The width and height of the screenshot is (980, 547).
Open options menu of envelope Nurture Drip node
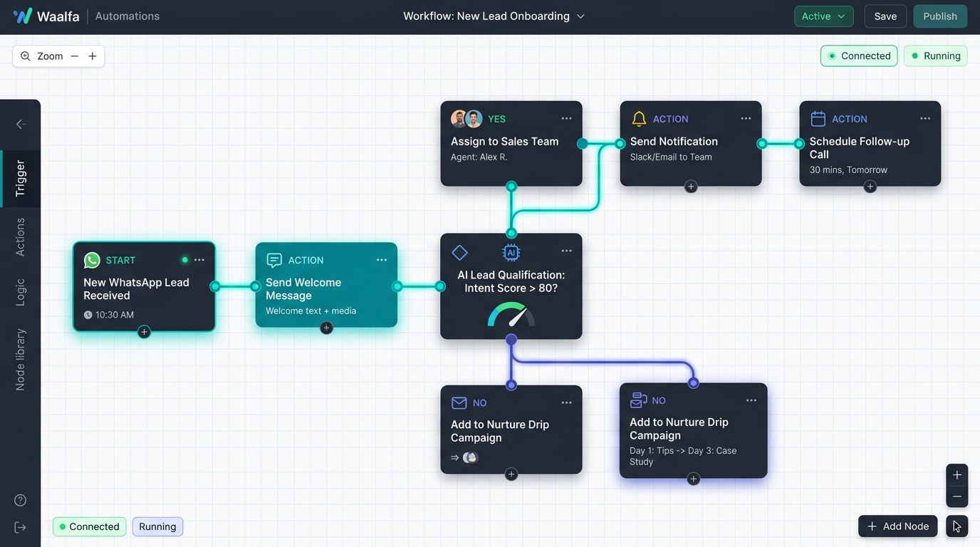tap(566, 403)
